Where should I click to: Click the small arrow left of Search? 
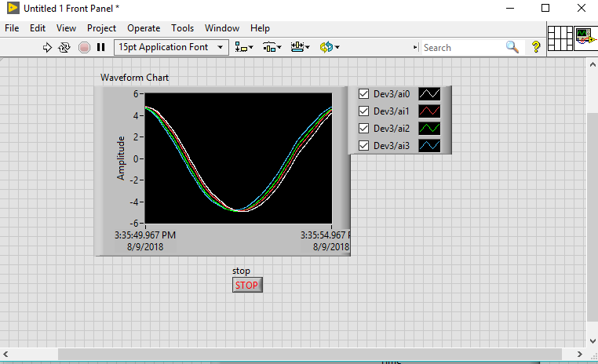416,47
